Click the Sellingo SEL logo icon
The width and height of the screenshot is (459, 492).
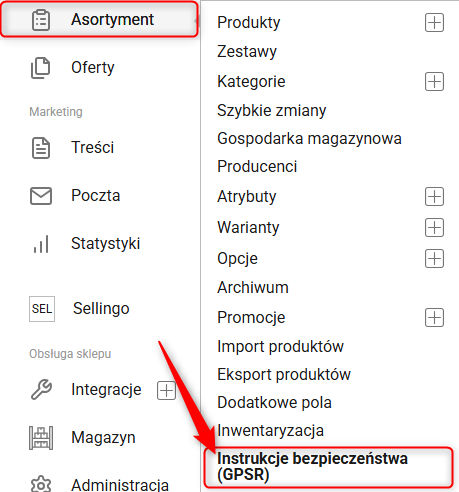[42, 309]
